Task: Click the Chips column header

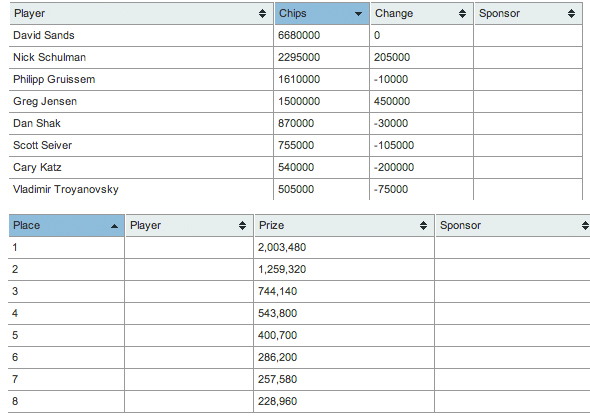Action: click(322, 14)
